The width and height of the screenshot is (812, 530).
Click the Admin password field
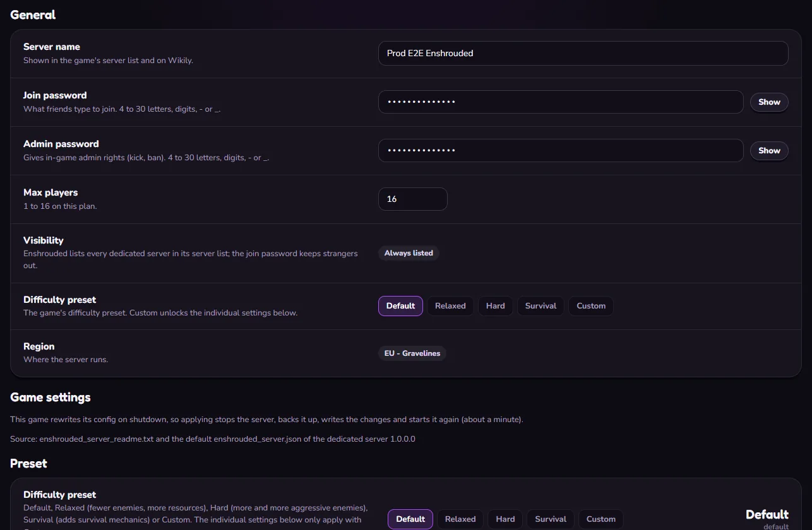coord(561,150)
